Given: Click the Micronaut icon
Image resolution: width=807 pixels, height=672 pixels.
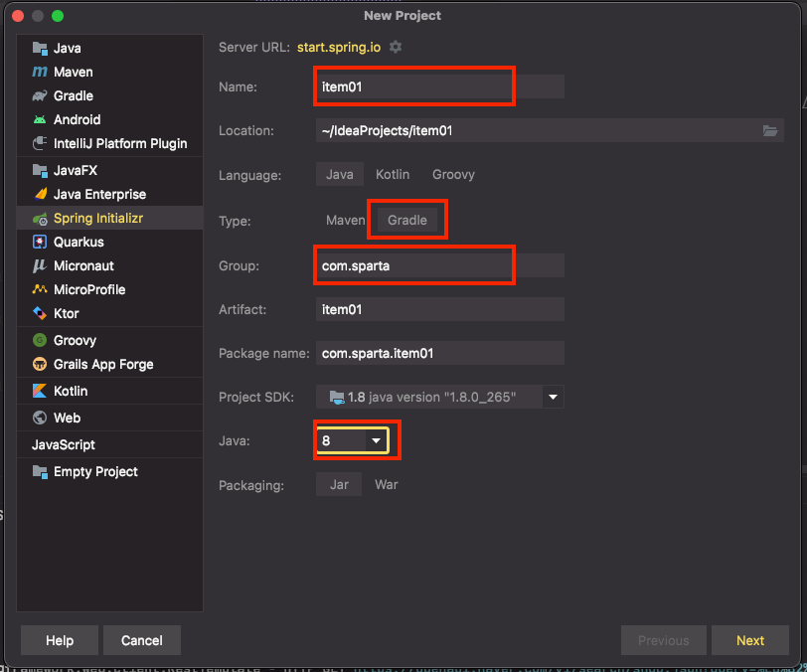Looking at the screenshot, I should point(40,265).
